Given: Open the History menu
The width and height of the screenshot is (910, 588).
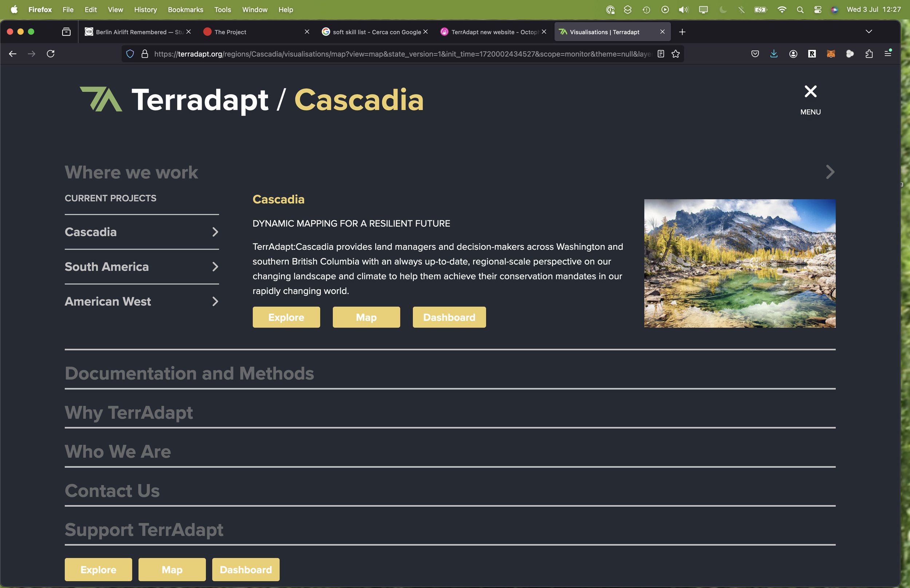Looking at the screenshot, I should pyautogui.click(x=145, y=9).
